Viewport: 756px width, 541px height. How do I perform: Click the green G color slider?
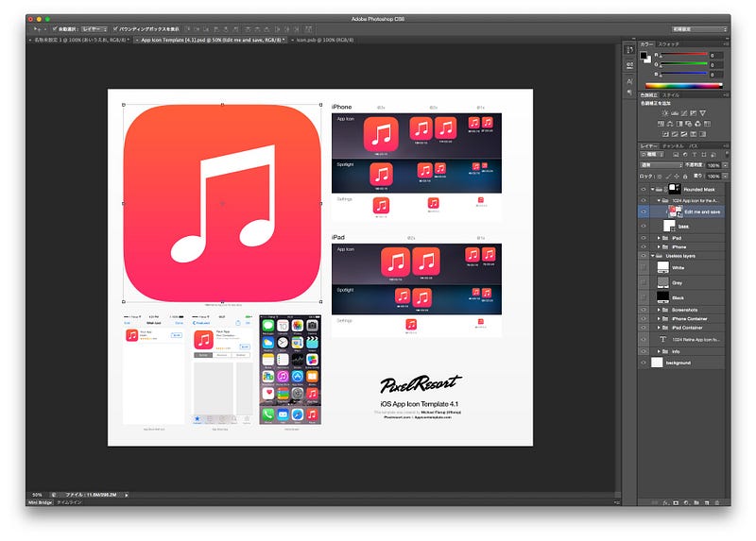pyautogui.click(x=683, y=63)
